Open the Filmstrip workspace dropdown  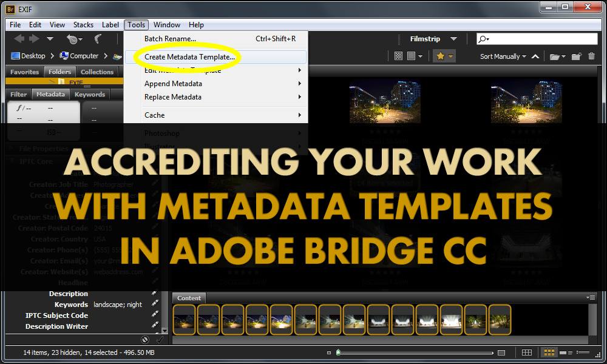(x=453, y=39)
